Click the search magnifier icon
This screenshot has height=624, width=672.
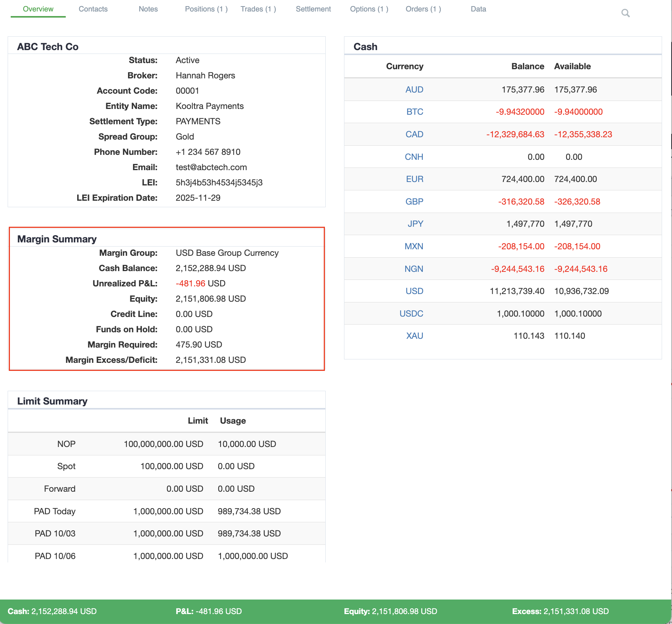[625, 13]
